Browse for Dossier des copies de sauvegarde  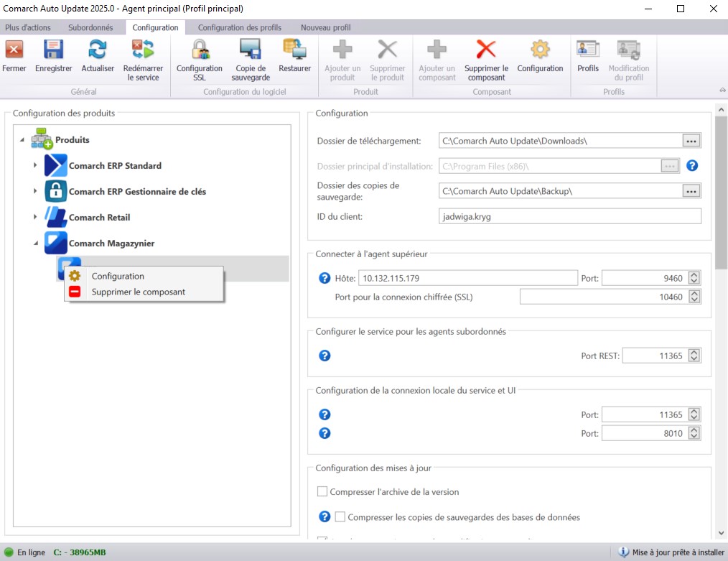[691, 191]
